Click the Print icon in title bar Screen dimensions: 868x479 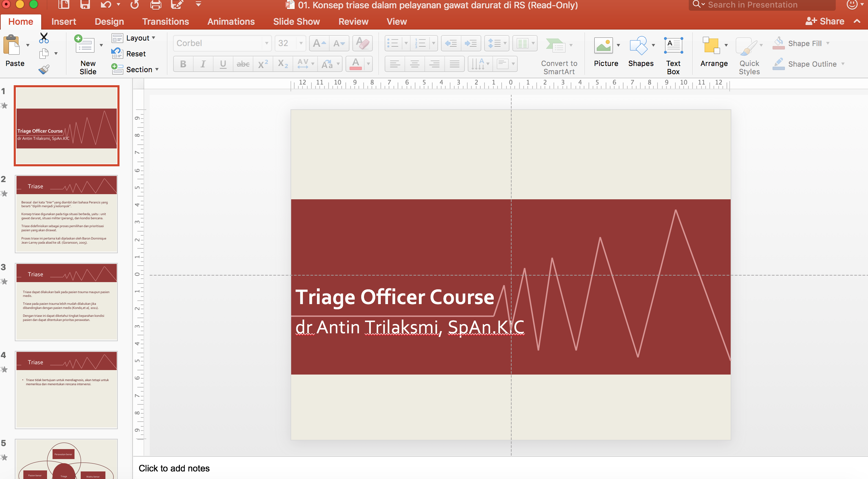156,5
